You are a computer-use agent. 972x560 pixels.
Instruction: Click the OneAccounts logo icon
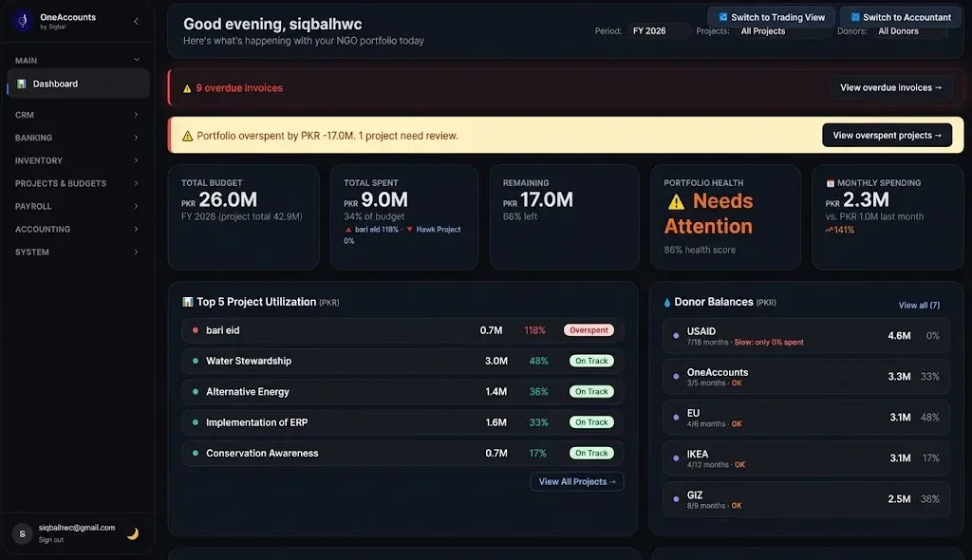23,21
